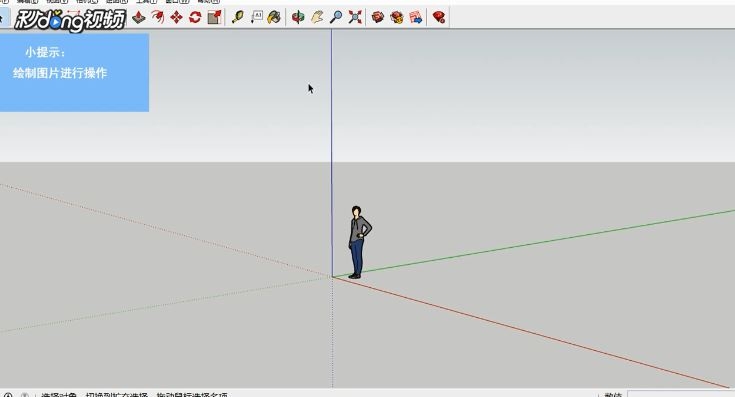This screenshot has height=397, width=735.
Task: Click the Send to LayOut icon
Action: click(x=416, y=18)
